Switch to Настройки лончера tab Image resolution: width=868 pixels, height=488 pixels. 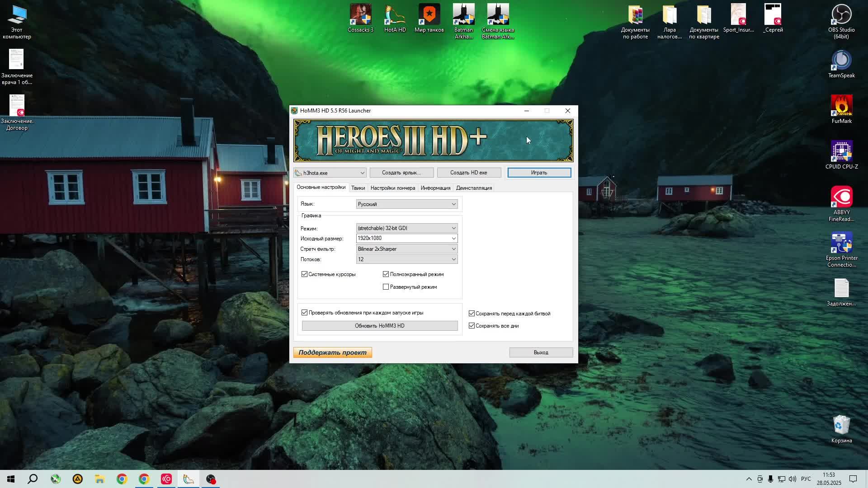pos(392,188)
